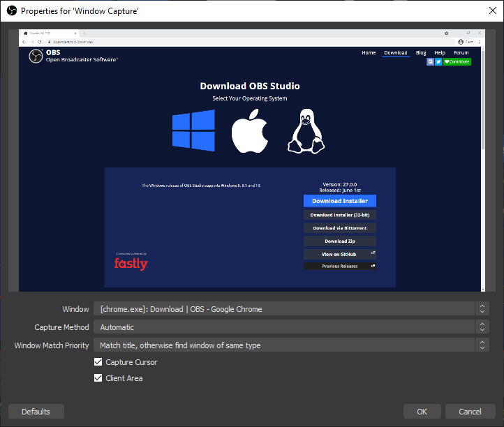504x427 pixels.
Task: Uncheck the Capture Cursor checkbox
Action: click(x=98, y=362)
